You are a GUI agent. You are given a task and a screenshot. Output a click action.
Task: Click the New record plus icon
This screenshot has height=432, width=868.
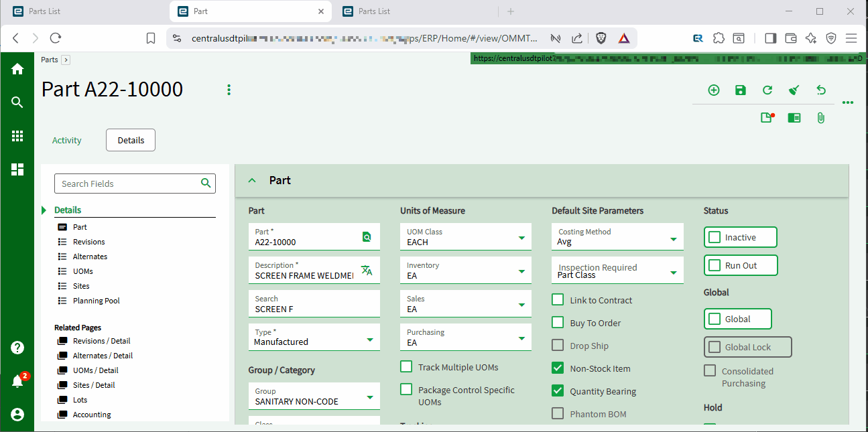click(714, 90)
